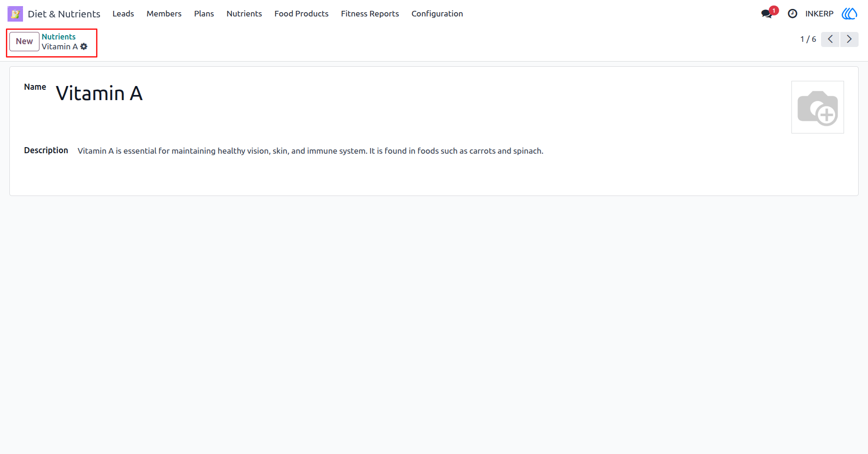Open the Members menu
Screen dimensions: 868x454
tap(164, 14)
